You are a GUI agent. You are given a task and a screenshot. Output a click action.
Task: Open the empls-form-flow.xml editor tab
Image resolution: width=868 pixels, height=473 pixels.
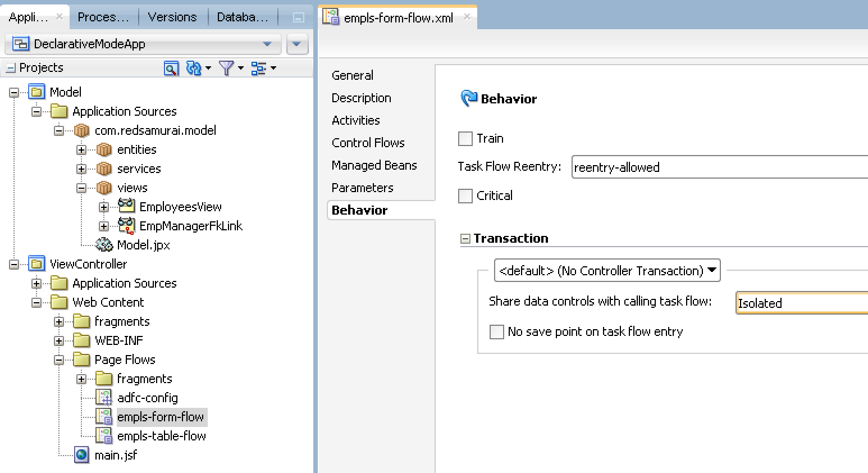(x=399, y=17)
